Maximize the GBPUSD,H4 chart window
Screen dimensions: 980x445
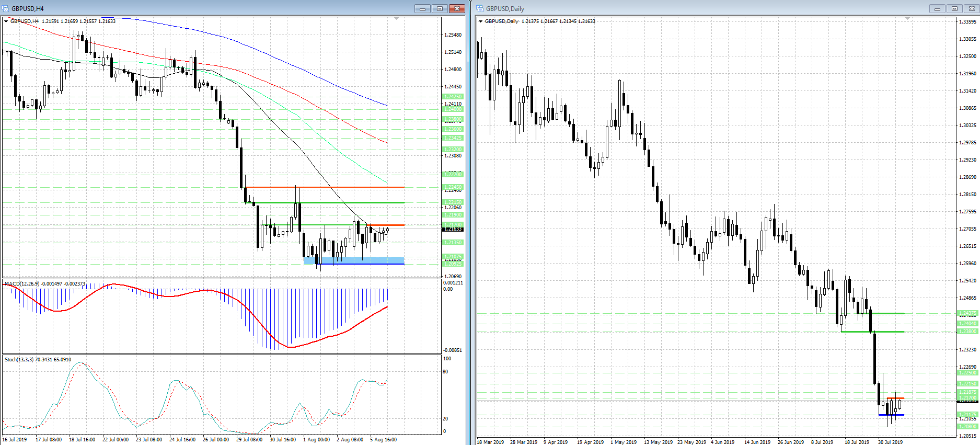click(x=440, y=8)
